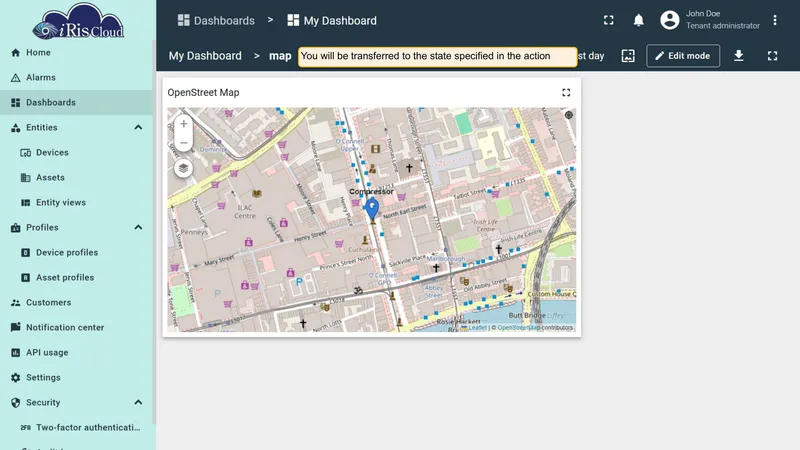Open Assets under Entities

pyautogui.click(x=77, y=178)
